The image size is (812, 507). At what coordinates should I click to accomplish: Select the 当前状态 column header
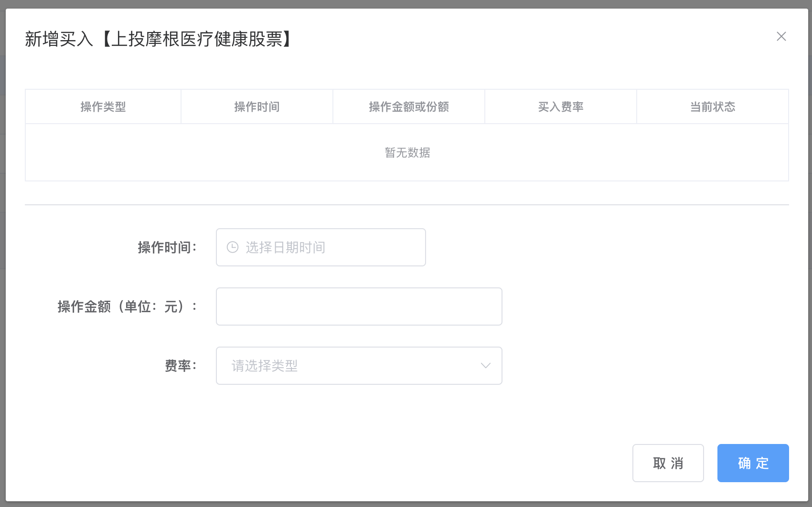pyautogui.click(x=713, y=107)
